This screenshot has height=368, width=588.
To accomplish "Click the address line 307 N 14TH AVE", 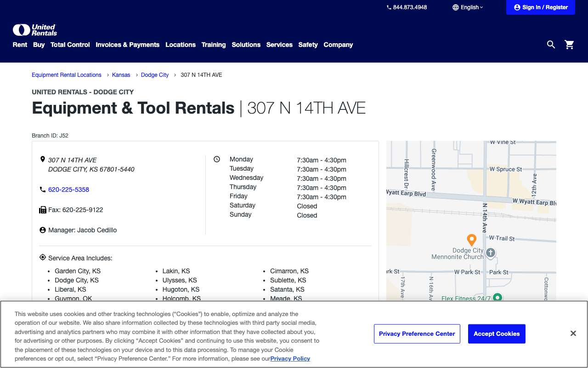I will point(73,160).
